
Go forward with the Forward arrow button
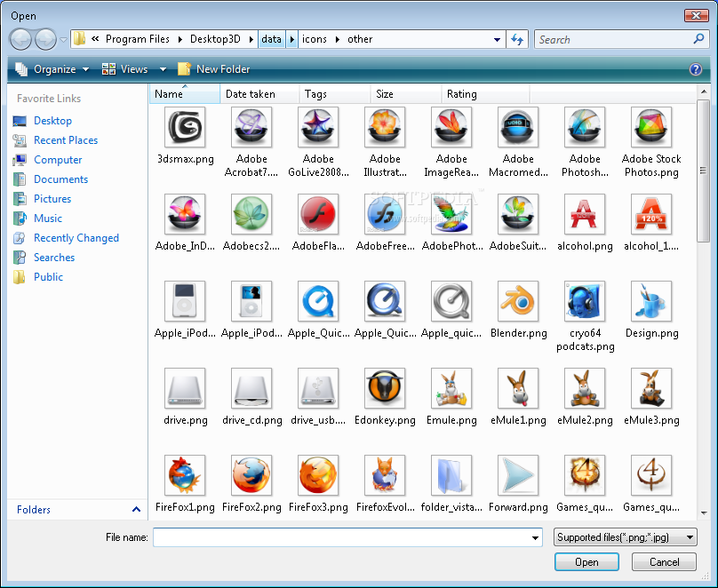pyautogui.click(x=45, y=39)
